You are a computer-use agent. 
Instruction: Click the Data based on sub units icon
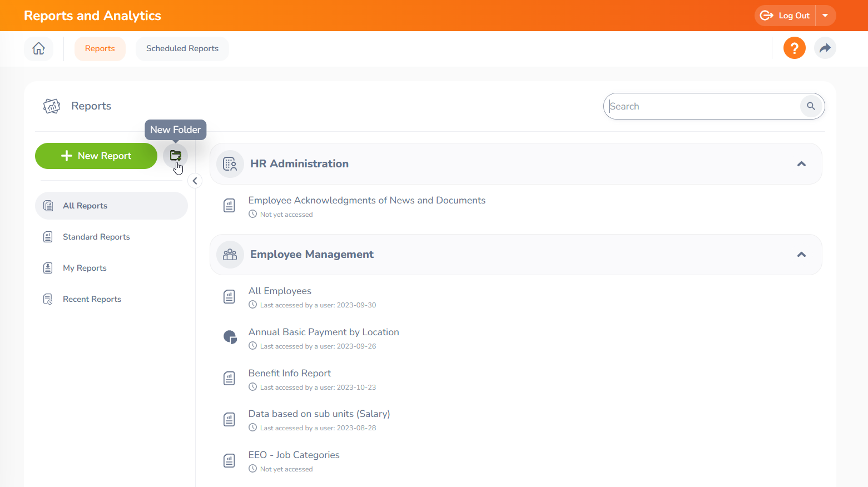click(x=229, y=420)
